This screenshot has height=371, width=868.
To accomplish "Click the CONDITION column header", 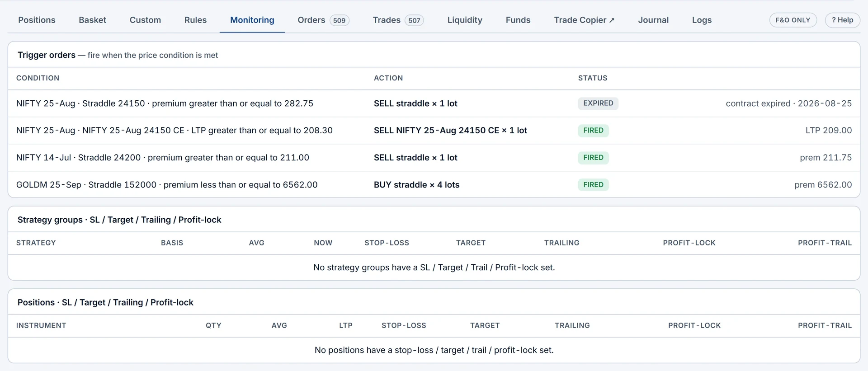I will pos(38,78).
